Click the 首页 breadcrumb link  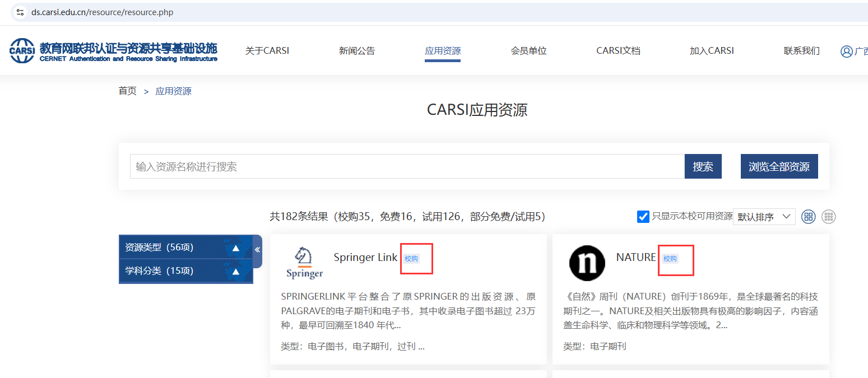[128, 91]
